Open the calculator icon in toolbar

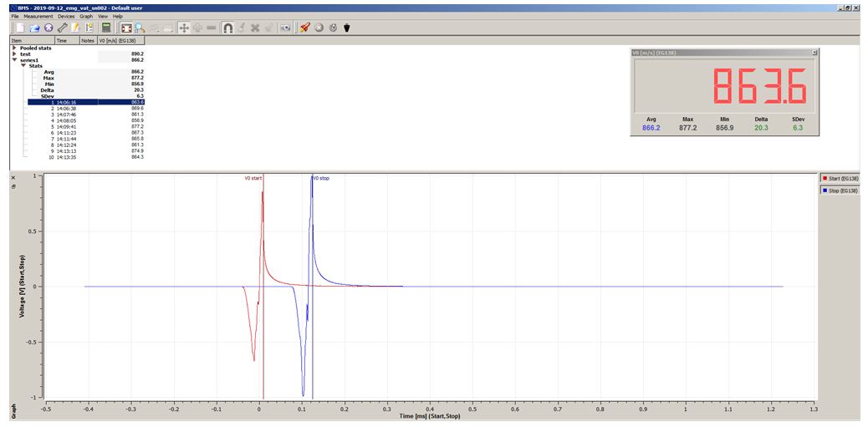(x=106, y=28)
